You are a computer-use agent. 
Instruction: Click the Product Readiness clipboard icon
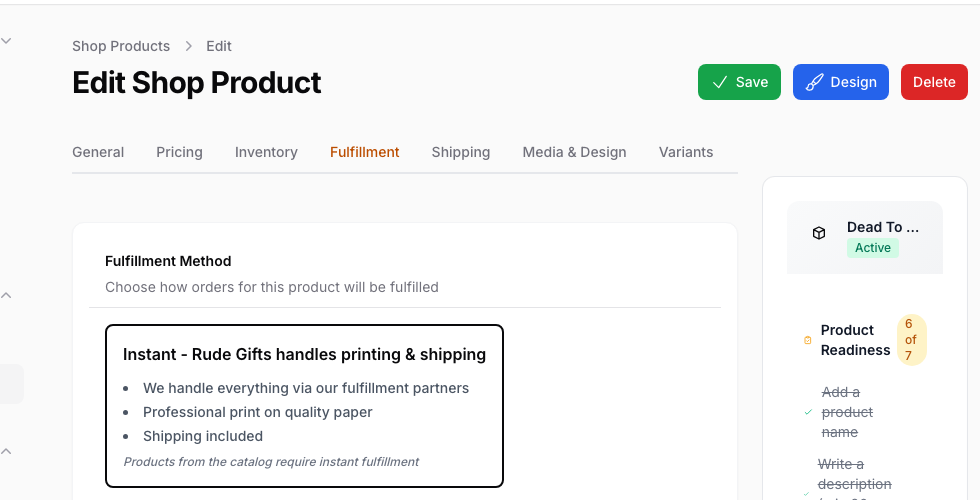pyautogui.click(x=808, y=340)
